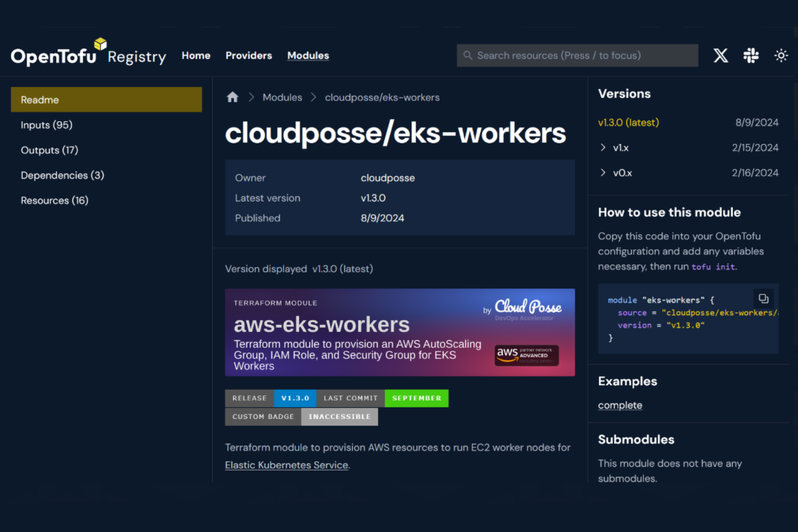Click the AWS Partner Network badge
This screenshot has height=532, width=798.
526,355
